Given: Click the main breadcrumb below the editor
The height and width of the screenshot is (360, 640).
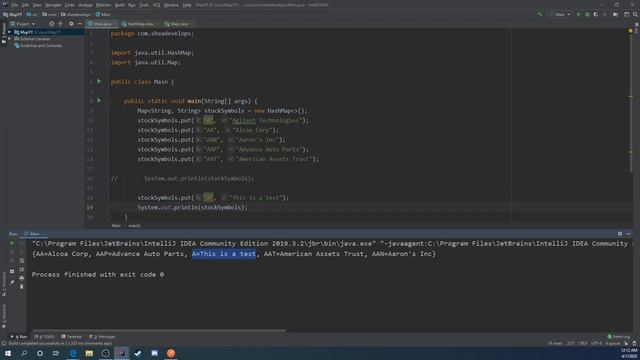Looking at the screenshot, I should tap(134, 226).
